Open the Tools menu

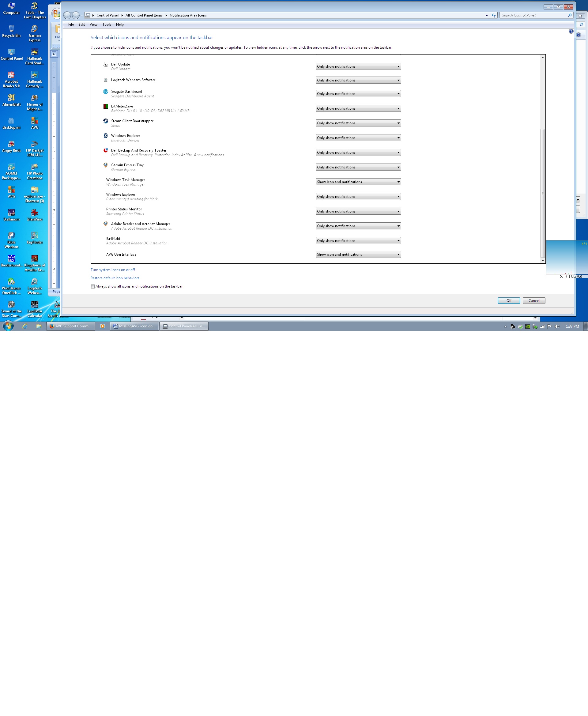pos(106,24)
